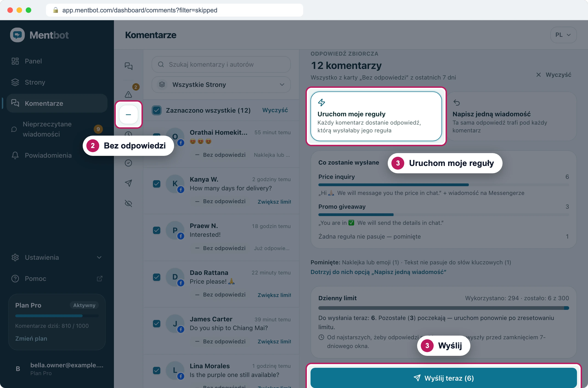Uncheck Dao Rattana comment checkbox
This screenshot has width=588, height=388.
tap(156, 277)
